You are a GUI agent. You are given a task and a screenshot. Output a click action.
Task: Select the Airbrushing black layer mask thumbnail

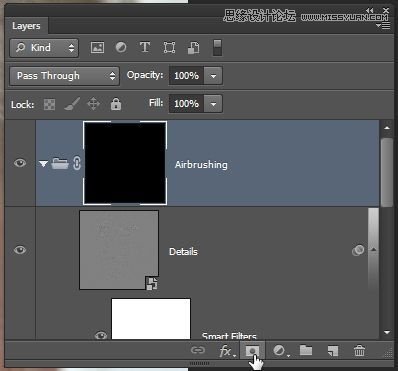[x=125, y=163]
